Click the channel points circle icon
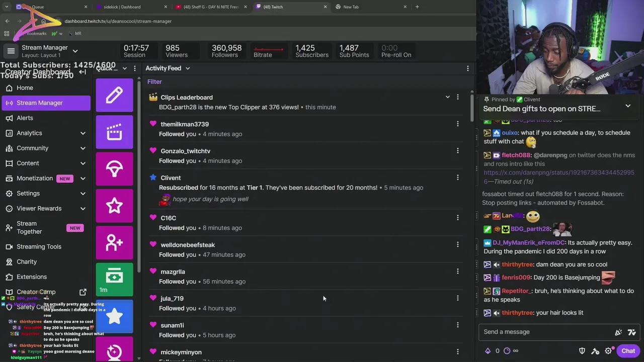This screenshot has height=362, width=644. click(507, 351)
